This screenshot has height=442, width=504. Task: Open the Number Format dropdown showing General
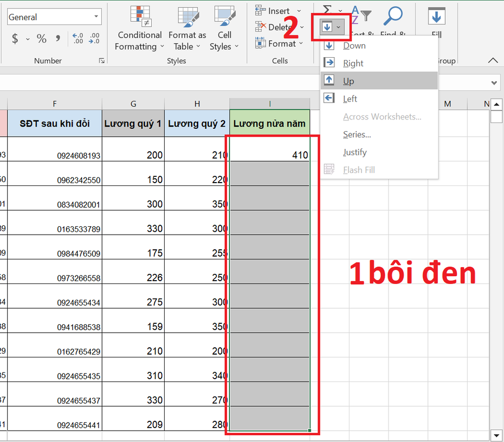(54, 17)
